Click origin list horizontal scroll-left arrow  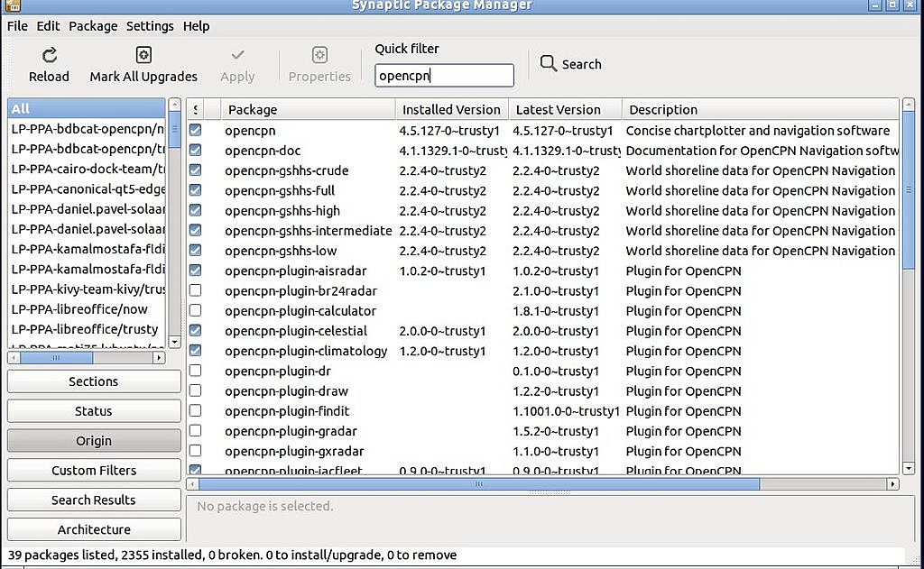tap(14, 357)
